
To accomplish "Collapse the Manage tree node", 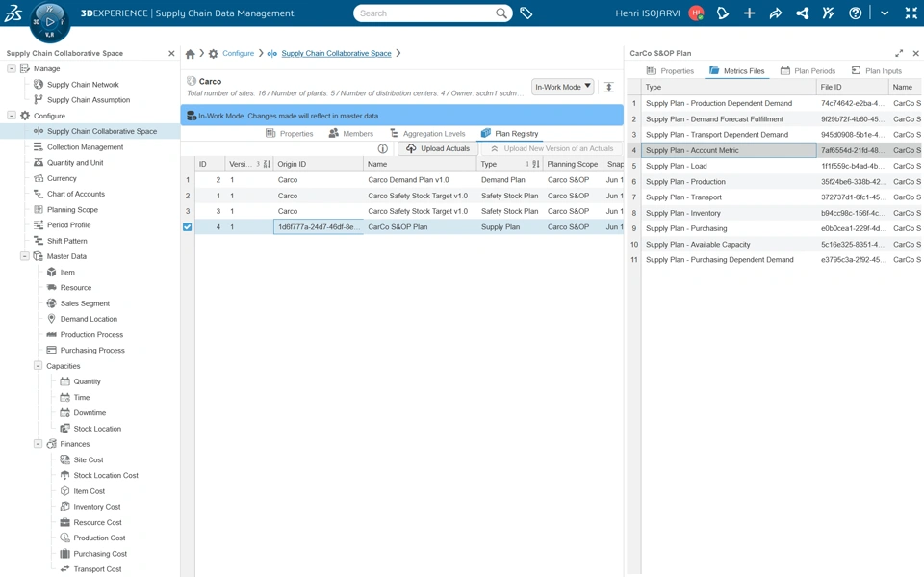I will (12, 68).
